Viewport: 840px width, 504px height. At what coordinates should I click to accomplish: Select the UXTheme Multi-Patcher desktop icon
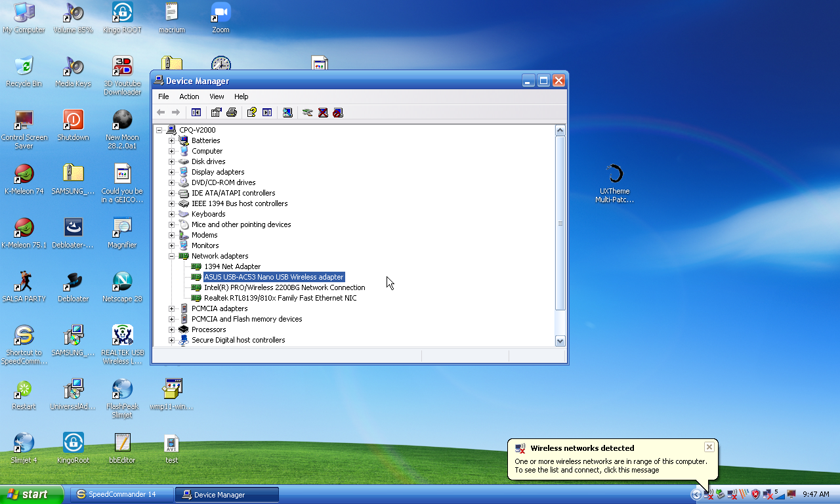click(x=614, y=183)
